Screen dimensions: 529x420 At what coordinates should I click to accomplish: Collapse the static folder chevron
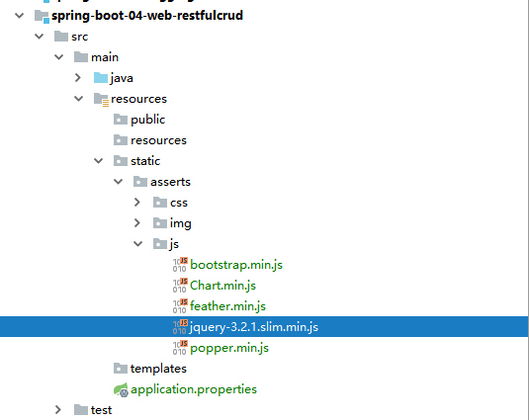coord(98,161)
